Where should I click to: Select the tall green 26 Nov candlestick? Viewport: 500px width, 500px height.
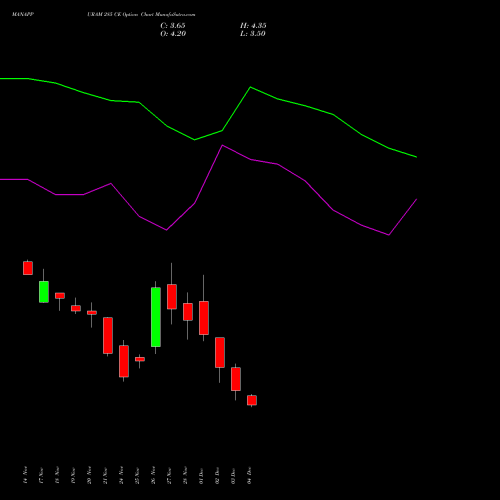[156, 317]
